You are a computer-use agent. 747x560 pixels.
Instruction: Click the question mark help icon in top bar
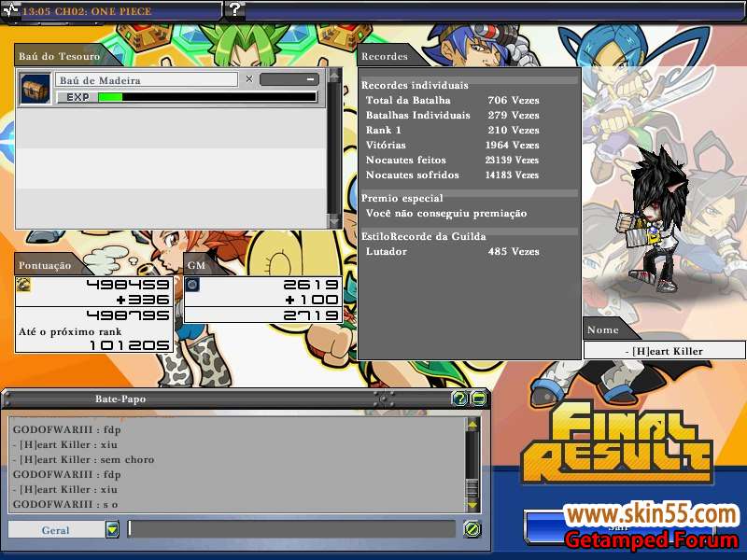[x=234, y=9]
